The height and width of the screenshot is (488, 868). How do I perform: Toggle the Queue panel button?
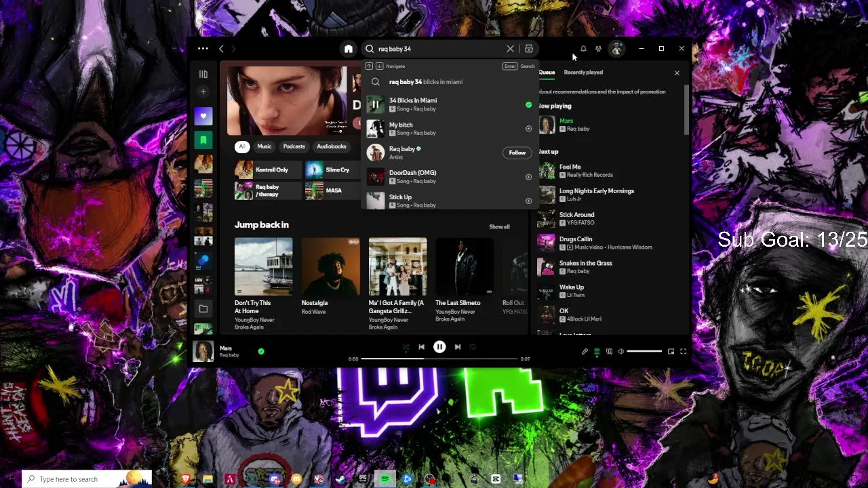click(x=597, y=352)
